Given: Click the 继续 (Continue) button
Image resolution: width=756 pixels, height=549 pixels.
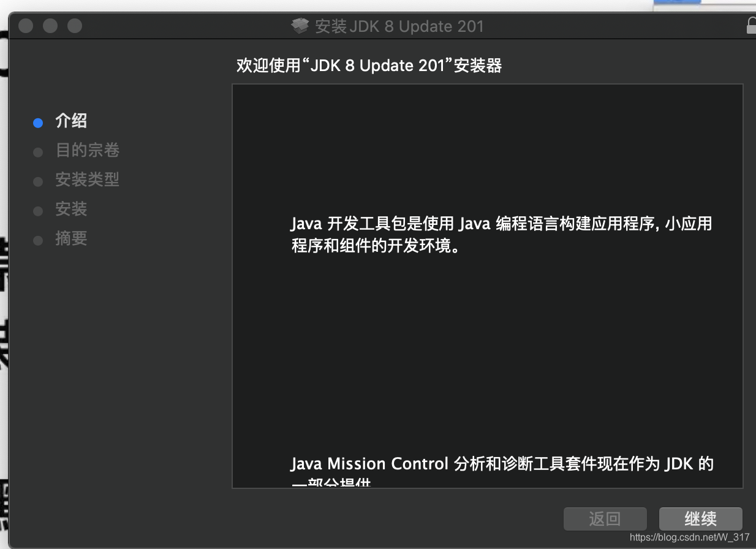Looking at the screenshot, I should pyautogui.click(x=700, y=519).
